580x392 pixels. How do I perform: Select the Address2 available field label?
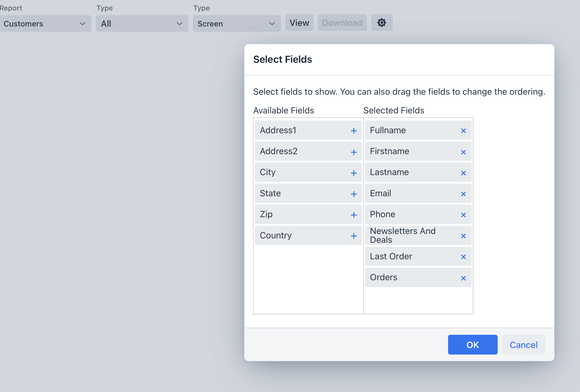(x=279, y=151)
